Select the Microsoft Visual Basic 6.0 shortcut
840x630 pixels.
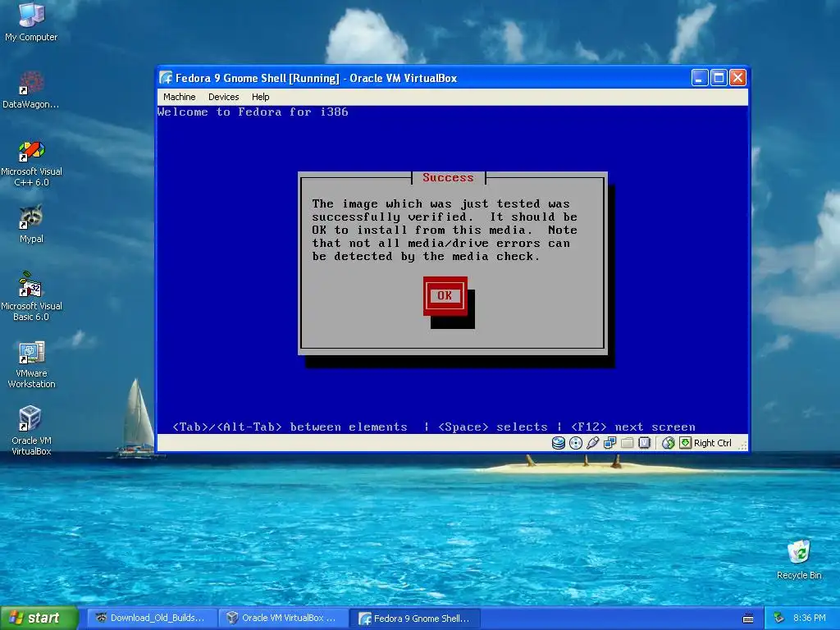tap(31, 297)
